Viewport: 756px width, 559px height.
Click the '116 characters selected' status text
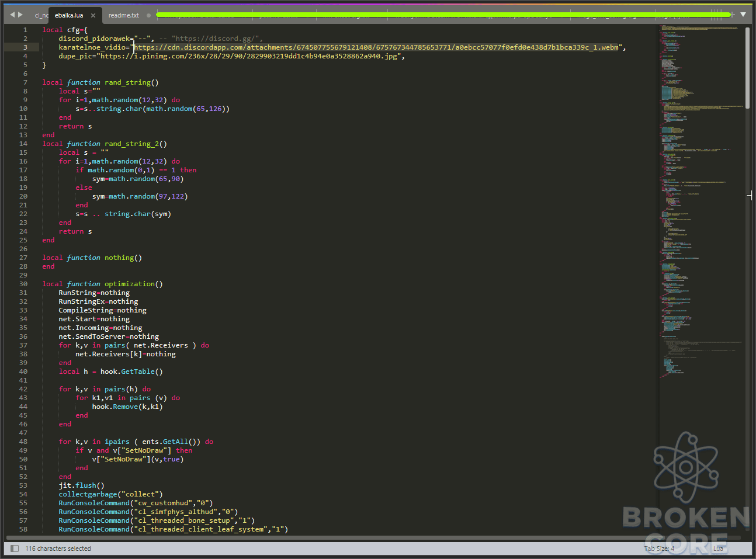(x=58, y=548)
